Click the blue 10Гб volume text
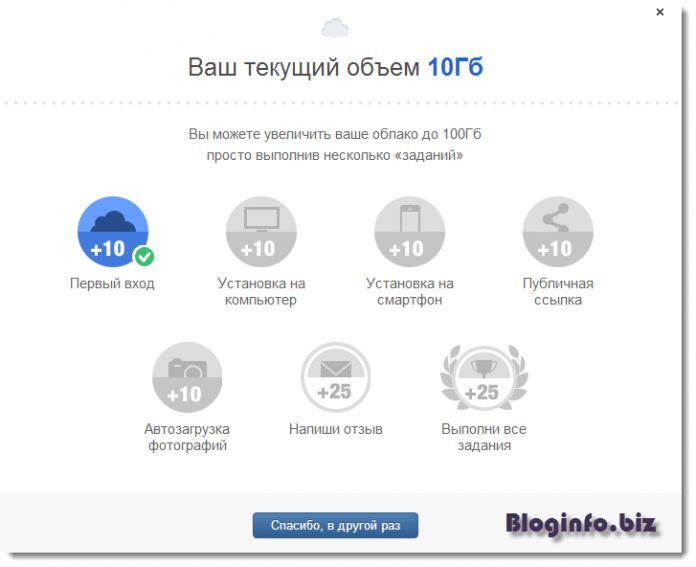This screenshot has width=696, height=567. click(x=455, y=67)
